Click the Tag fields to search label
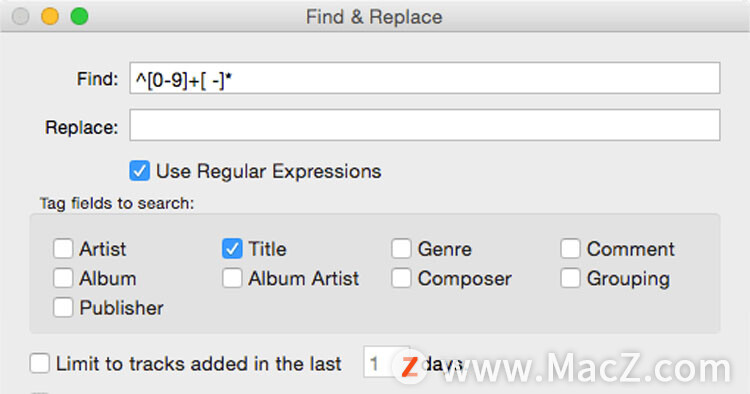Viewport: 750px width, 394px height. click(x=117, y=203)
